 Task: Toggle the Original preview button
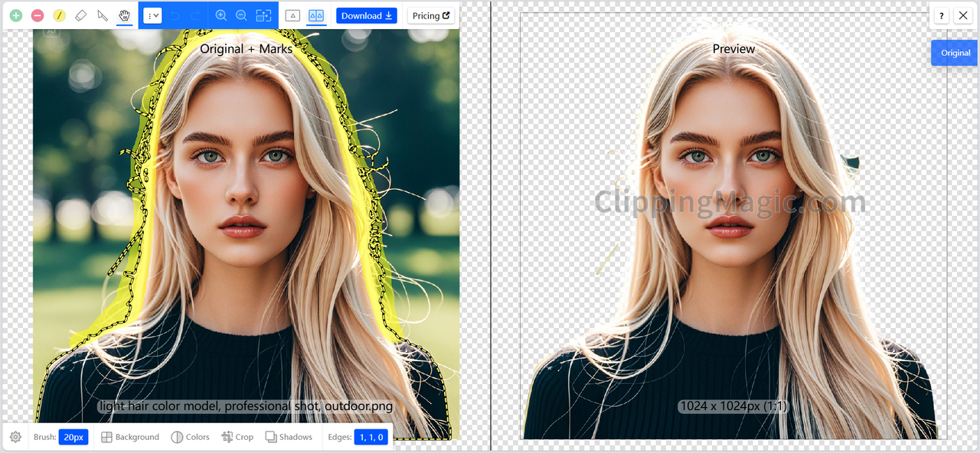pyautogui.click(x=955, y=53)
